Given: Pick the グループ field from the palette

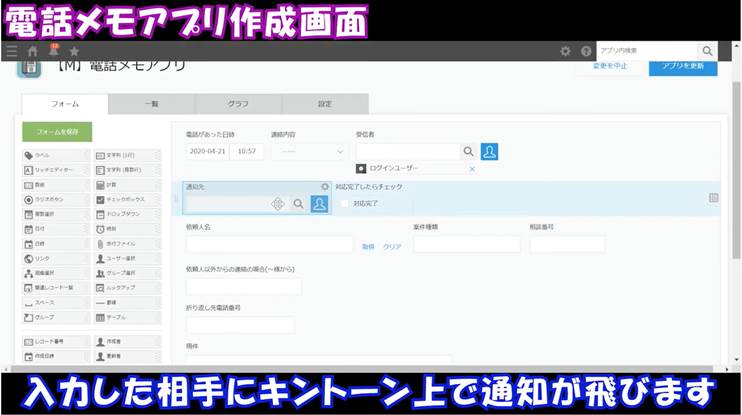Looking at the screenshot, I should [56, 317].
